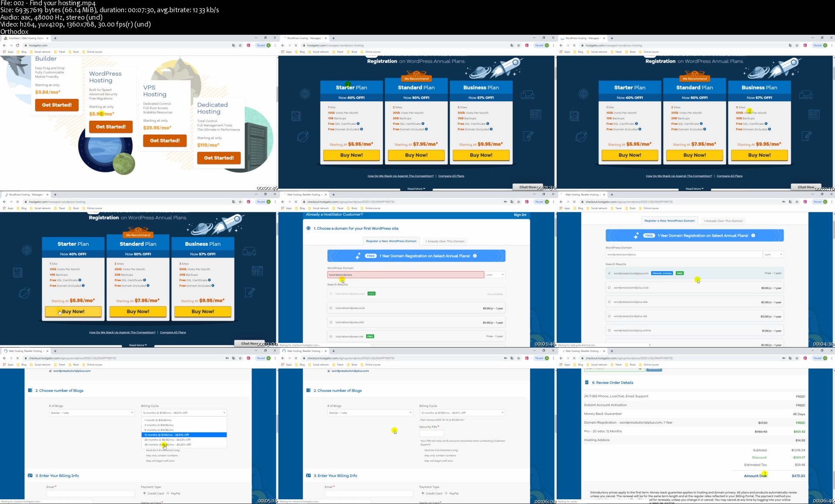835x504 pixels.
Task: Click browser back arrow in 00:00:46 frame
Action: point(4,45)
